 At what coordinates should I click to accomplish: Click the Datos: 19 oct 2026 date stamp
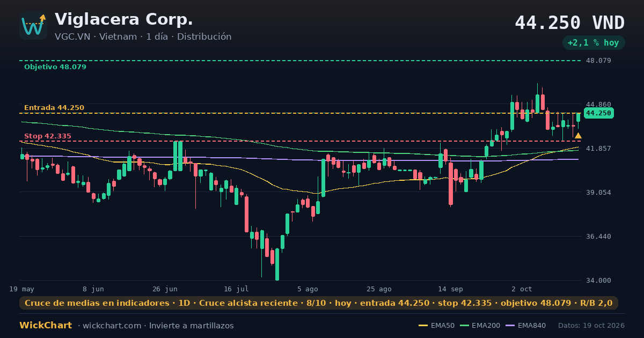pyautogui.click(x=591, y=326)
